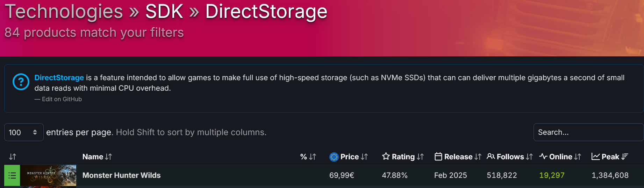Focus the Search input field
644x188 pixels.
[x=588, y=132]
